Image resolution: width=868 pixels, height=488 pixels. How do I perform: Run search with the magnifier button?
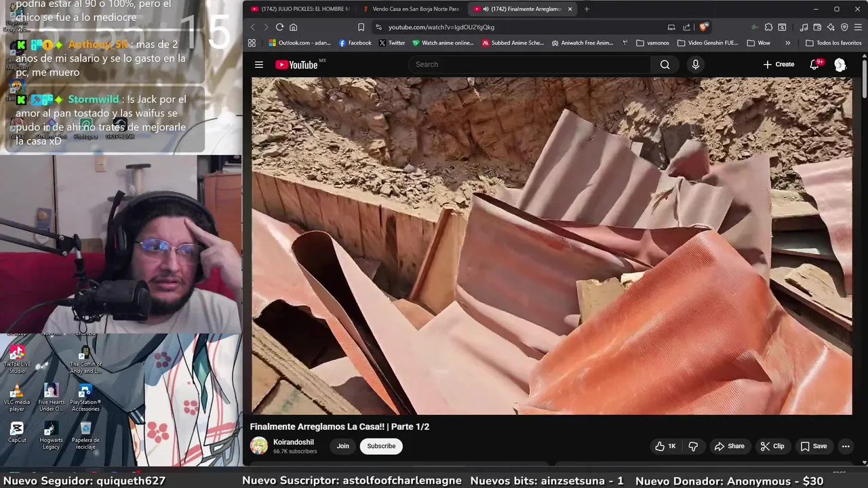(x=665, y=64)
